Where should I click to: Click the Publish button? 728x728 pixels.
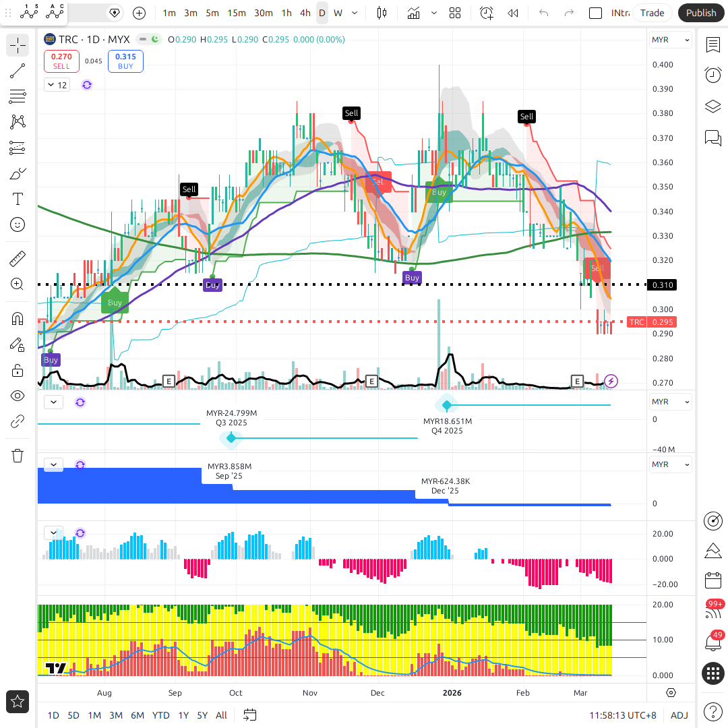click(x=701, y=13)
